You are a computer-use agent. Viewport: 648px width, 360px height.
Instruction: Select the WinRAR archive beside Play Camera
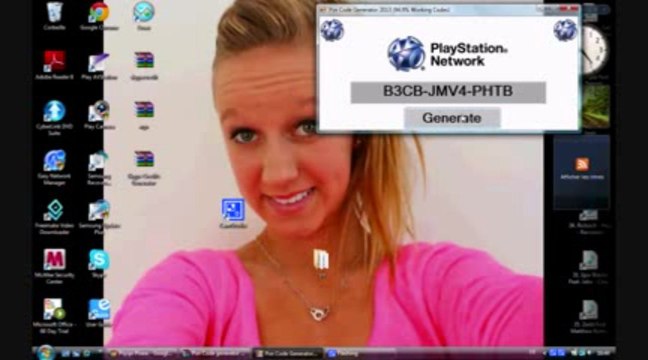144,115
